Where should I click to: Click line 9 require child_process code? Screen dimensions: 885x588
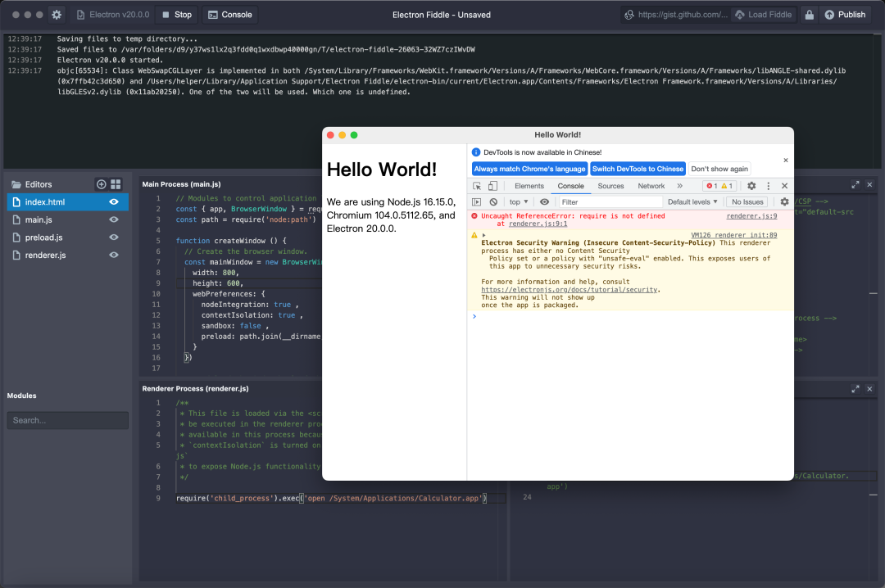(331, 498)
